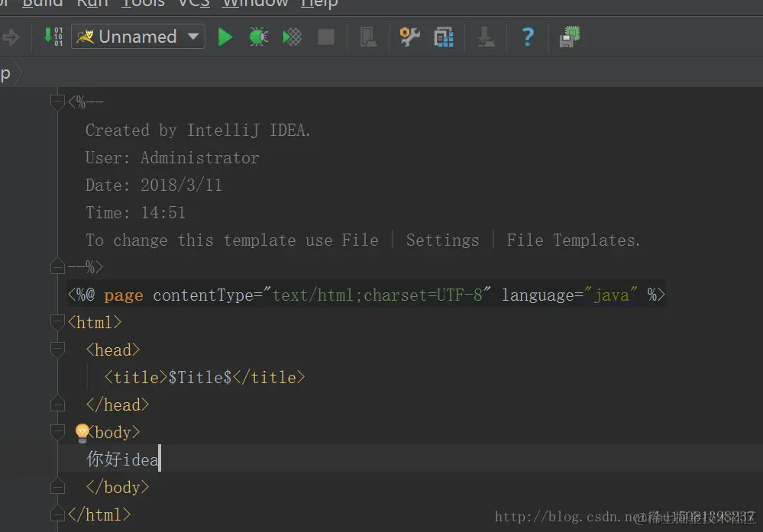Collapse the <body> tag fold
Screen dimensions: 763x532
pyautogui.click(x=57, y=432)
